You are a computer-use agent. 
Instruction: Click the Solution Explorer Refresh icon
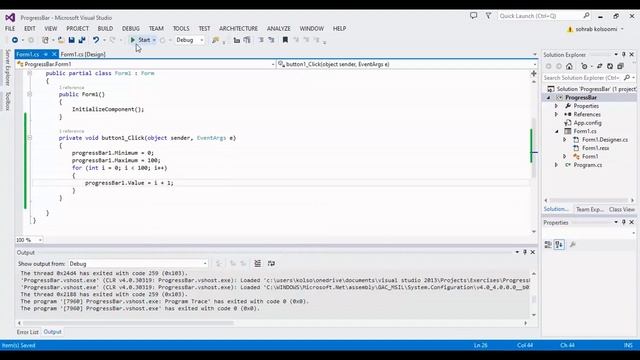pos(610,66)
